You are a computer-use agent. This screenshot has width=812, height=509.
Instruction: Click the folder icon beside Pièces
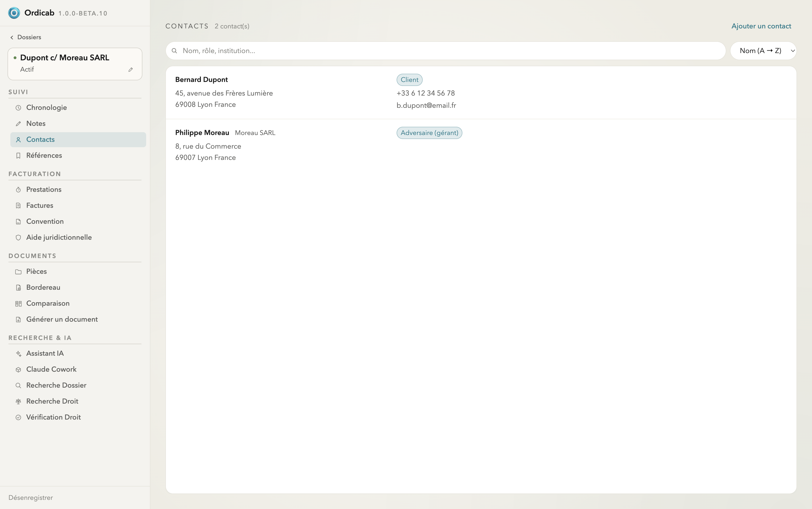click(19, 272)
